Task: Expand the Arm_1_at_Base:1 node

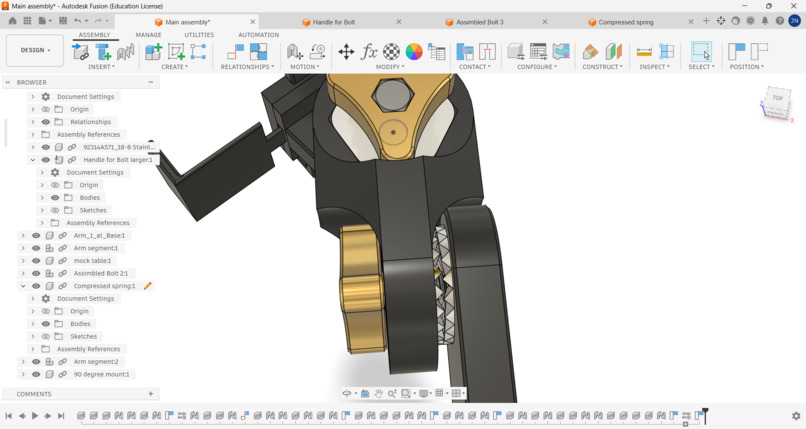Action: (23, 235)
